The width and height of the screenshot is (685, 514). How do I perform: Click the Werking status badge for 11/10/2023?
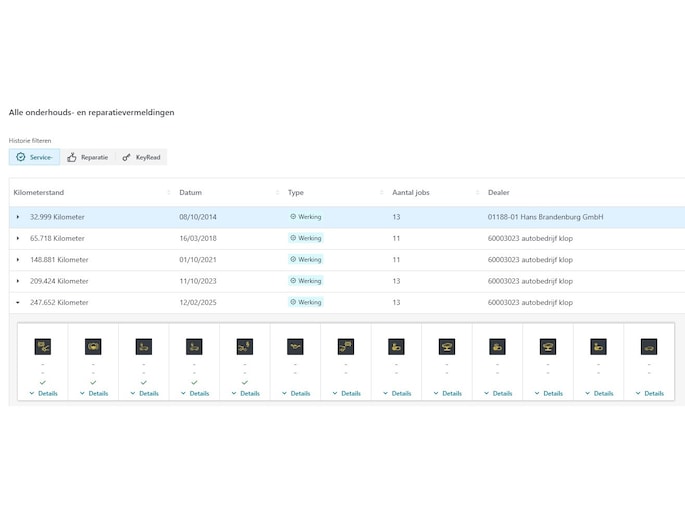point(306,281)
